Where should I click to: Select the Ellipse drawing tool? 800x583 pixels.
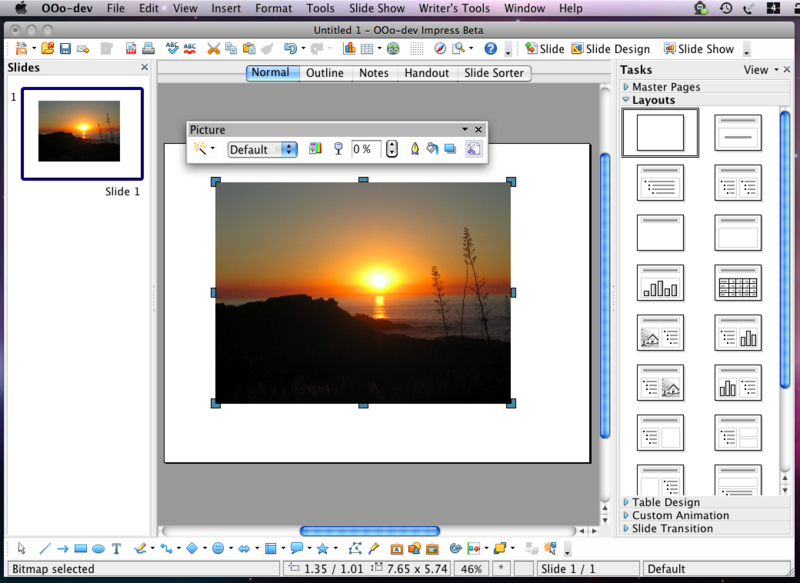[x=98, y=548]
